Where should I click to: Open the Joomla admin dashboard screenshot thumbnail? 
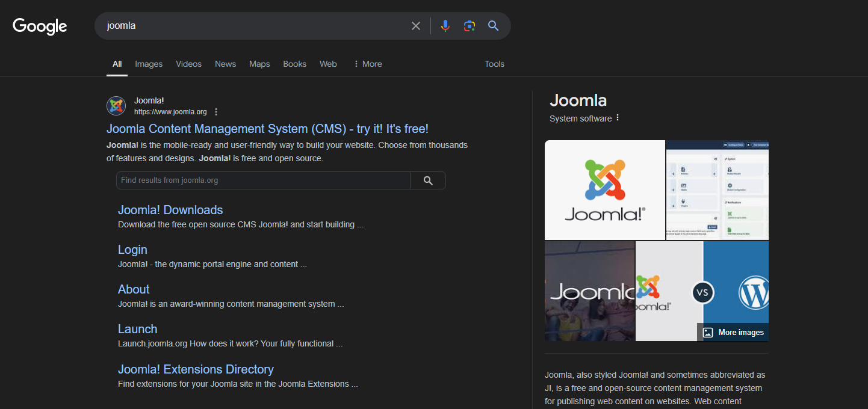pyautogui.click(x=718, y=190)
